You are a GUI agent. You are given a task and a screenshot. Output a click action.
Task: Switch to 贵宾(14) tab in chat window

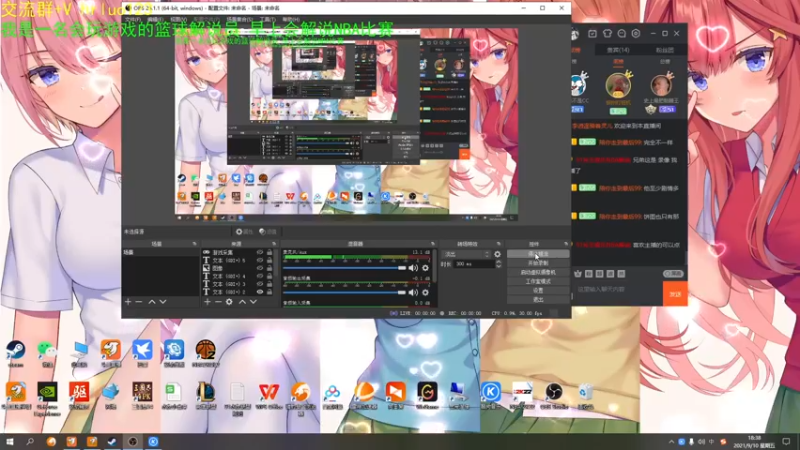[x=618, y=50]
